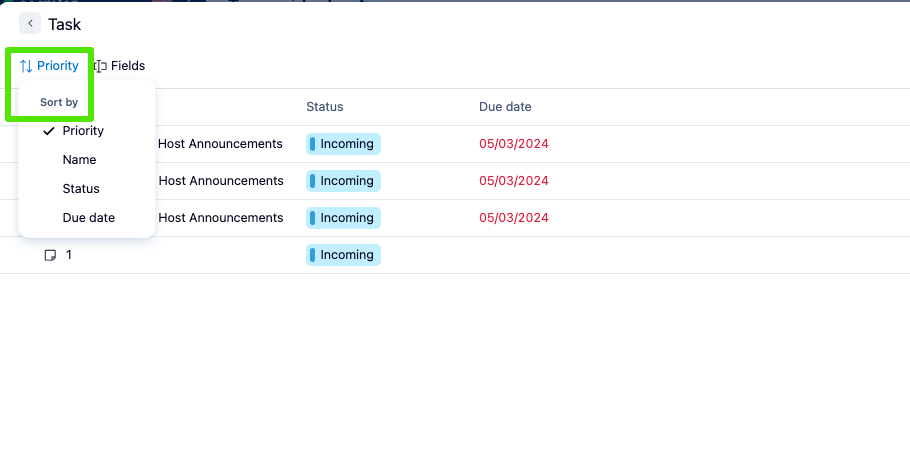Click the first row's 05/03/2024 due date
Viewport: 910px width, 461px height.
(514, 144)
